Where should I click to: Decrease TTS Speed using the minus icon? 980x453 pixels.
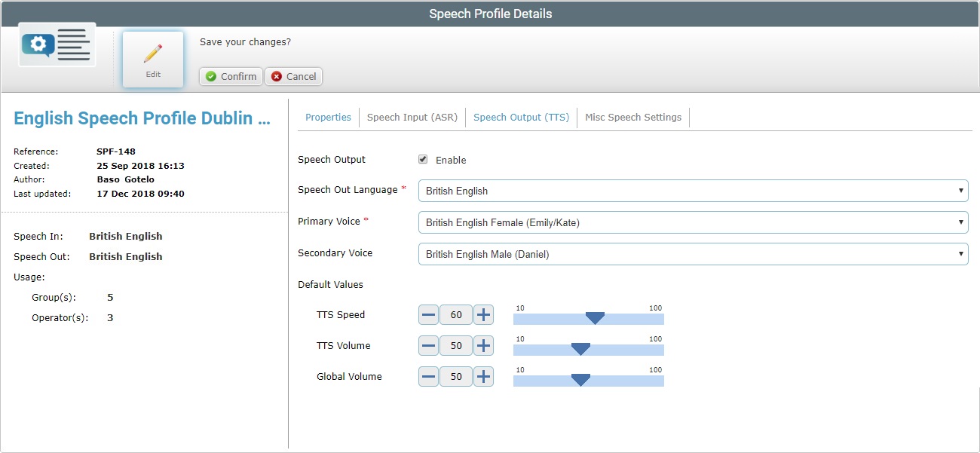(x=427, y=314)
